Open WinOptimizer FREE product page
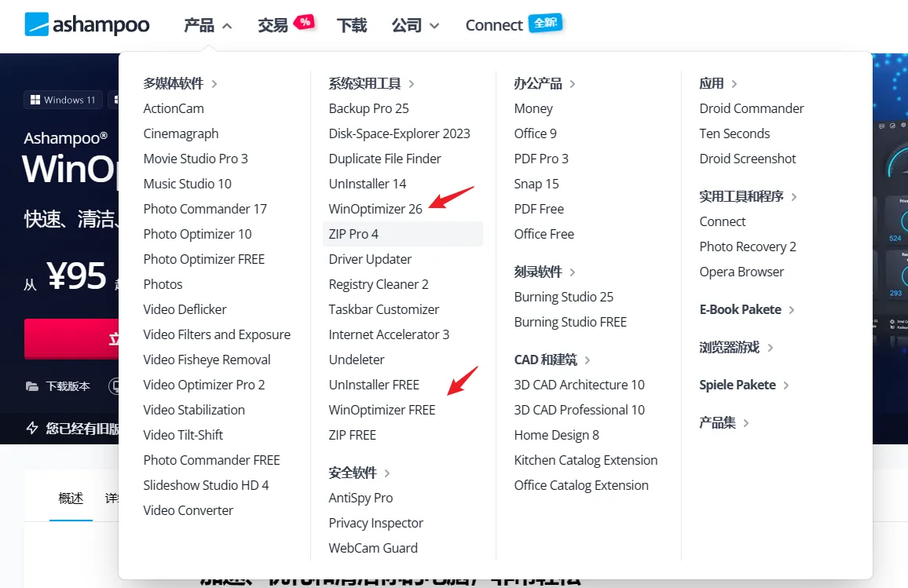Screen dimensions: 908x588 (x=382, y=410)
